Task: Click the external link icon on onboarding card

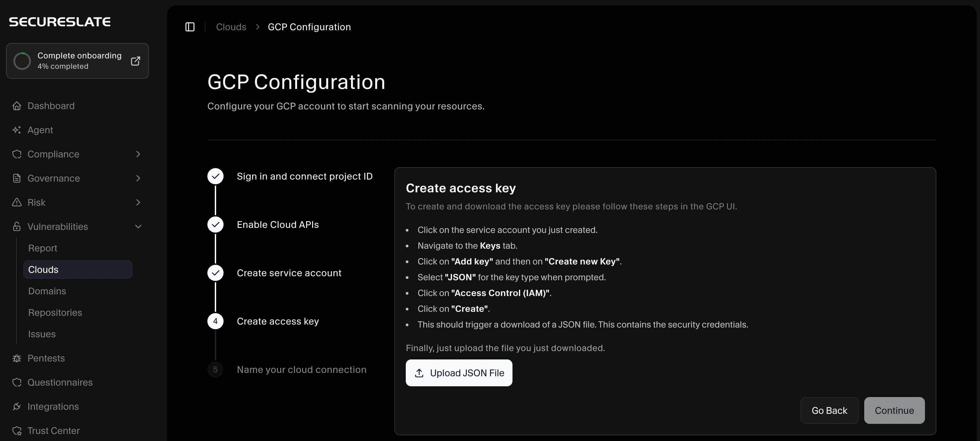Action: pyautogui.click(x=136, y=61)
